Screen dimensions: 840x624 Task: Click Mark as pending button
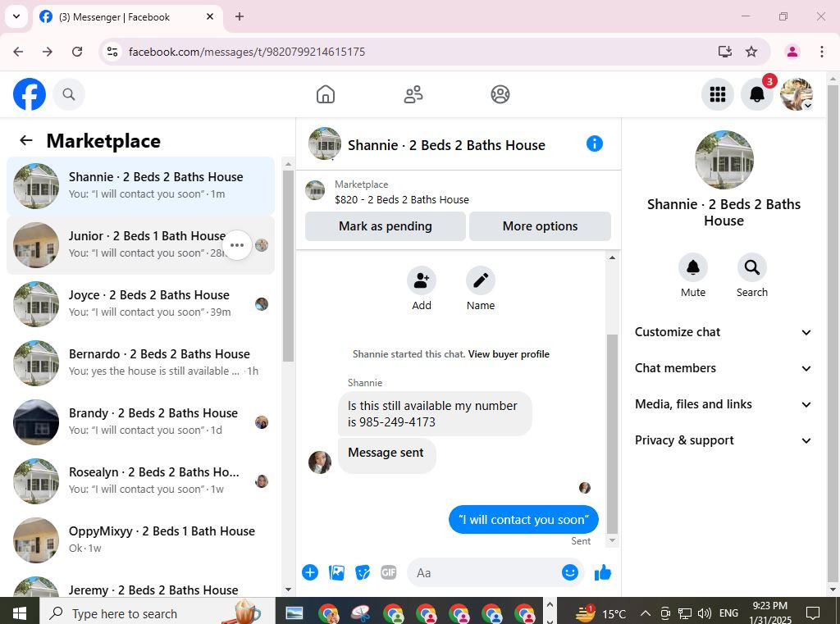click(386, 226)
